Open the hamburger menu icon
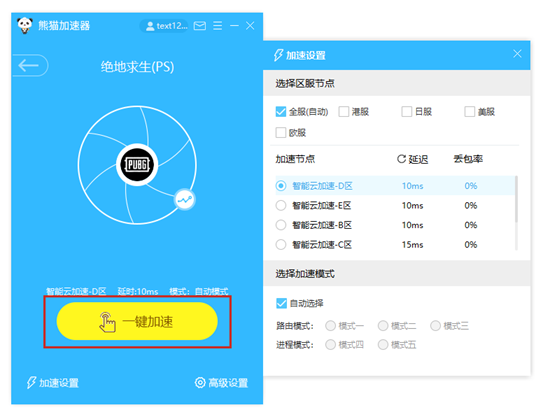The image size is (550, 417). [217, 26]
